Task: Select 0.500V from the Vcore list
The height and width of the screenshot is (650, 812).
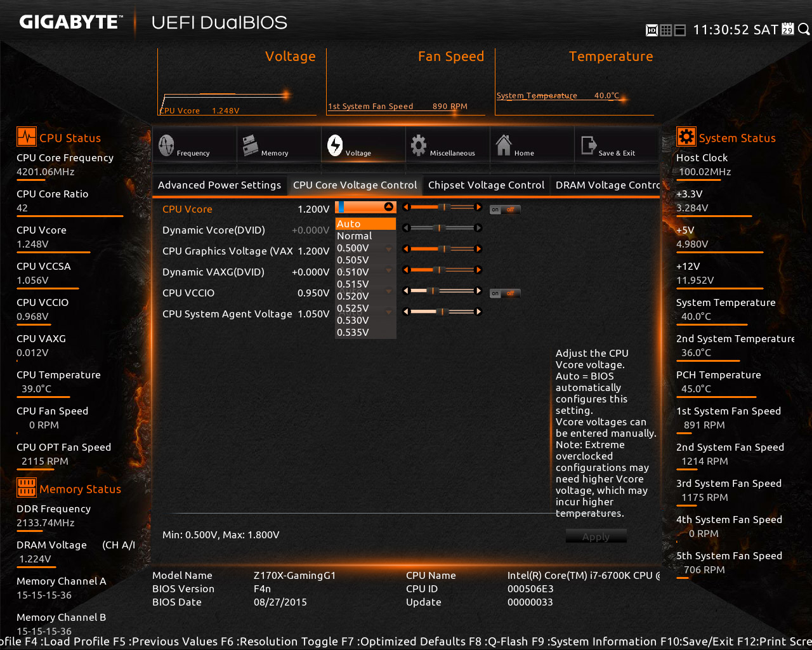Action: tap(365, 248)
